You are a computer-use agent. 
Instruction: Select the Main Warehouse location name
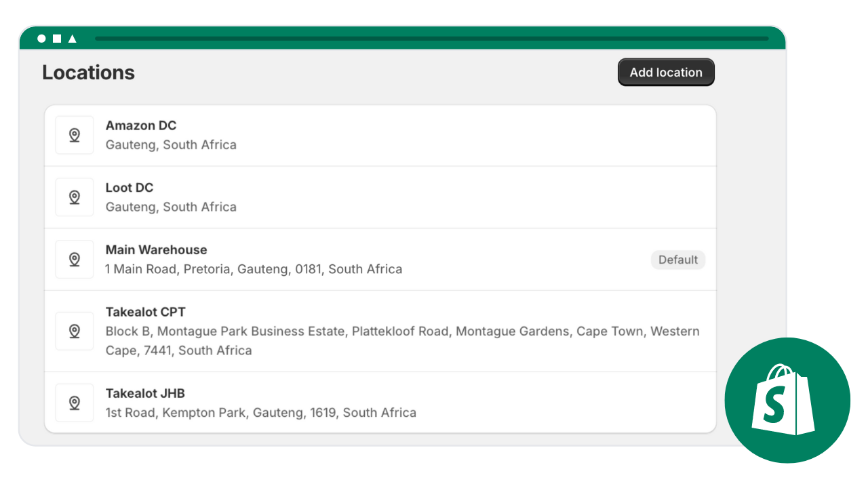pyautogui.click(x=156, y=250)
